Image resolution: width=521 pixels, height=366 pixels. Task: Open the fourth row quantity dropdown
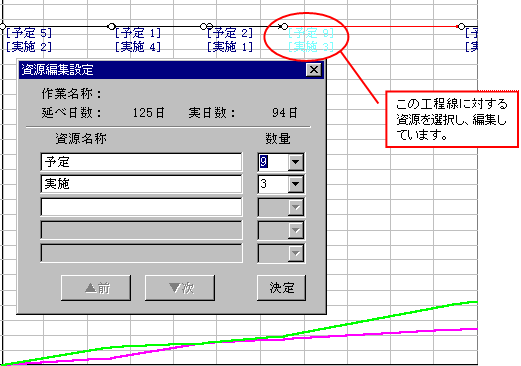coord(296,230)
